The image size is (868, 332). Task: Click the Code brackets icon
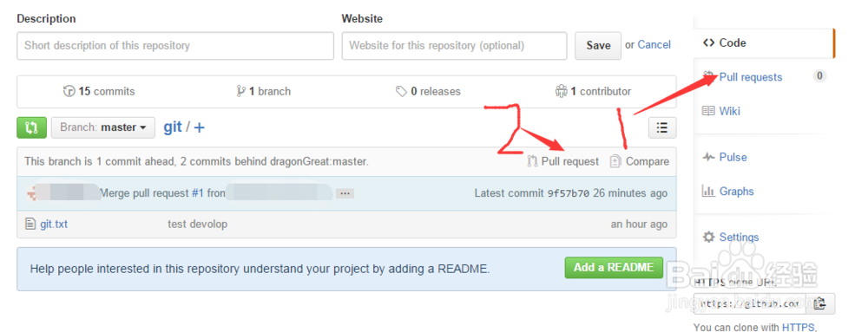(x=708, y=43)
